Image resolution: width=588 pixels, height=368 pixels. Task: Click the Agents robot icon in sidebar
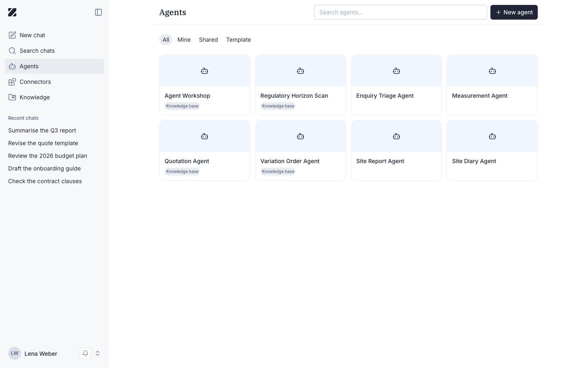[12, 66]
